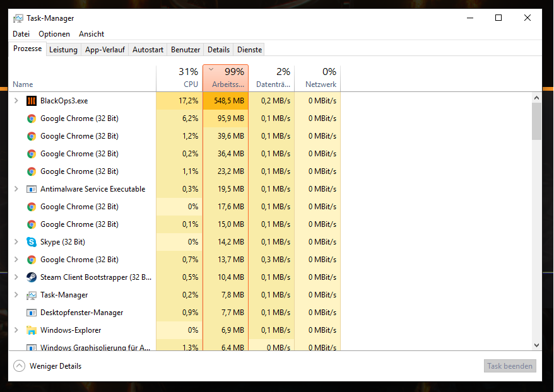Image resolution: width=554 pixels, height=392 pixels.
Task: Select Antimalware Service Executable name text
Action: click(93, 189)
